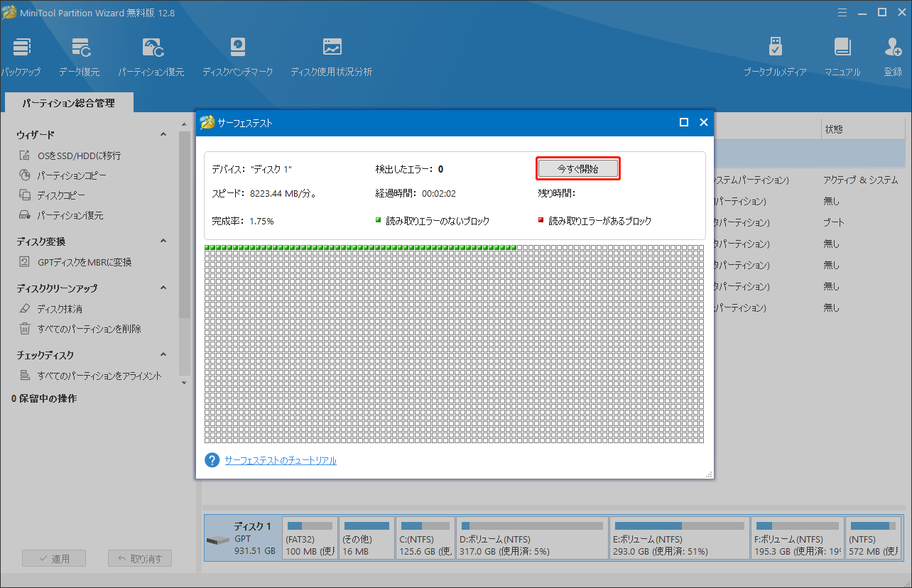Open the サーフェステストのチュートリアル link
The width and height of the screenshot is (912, 588).
281,460
